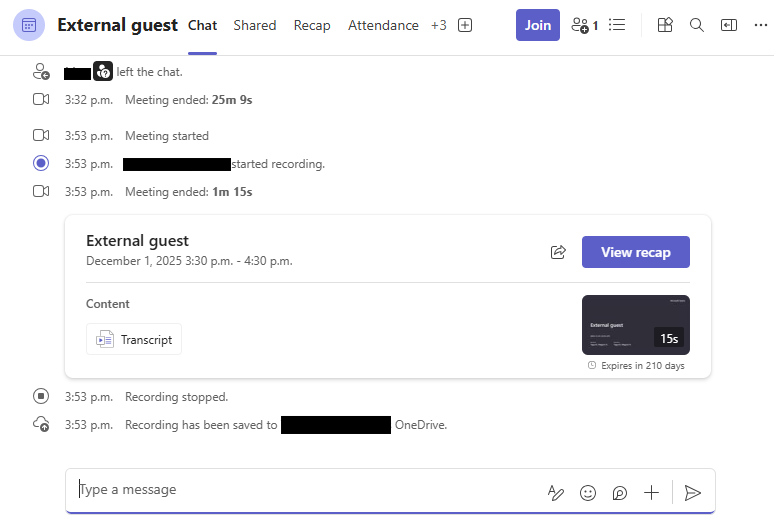
Task: Open the plus actions menu
Action: click(x=651, y=492)
